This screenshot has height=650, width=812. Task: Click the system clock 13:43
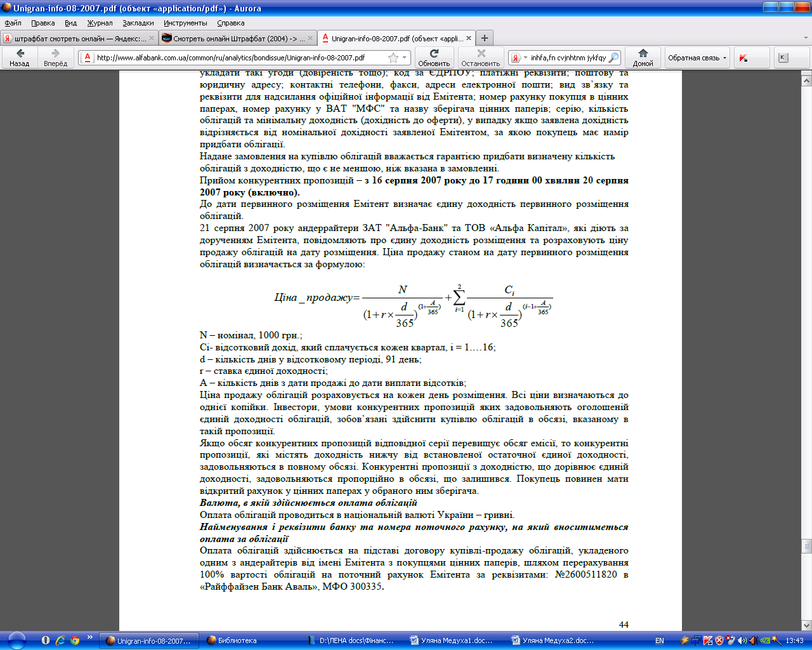coord(794,640)
